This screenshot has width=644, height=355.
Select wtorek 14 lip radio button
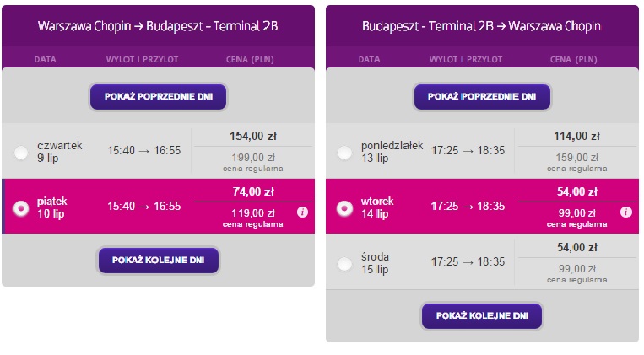click(344, 208)
